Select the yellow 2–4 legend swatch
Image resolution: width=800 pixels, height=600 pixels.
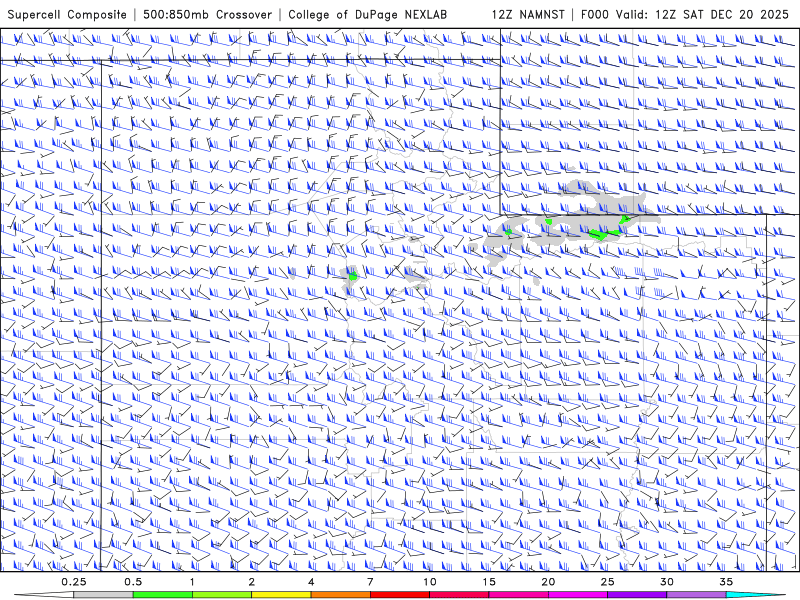tap(281, 595)
